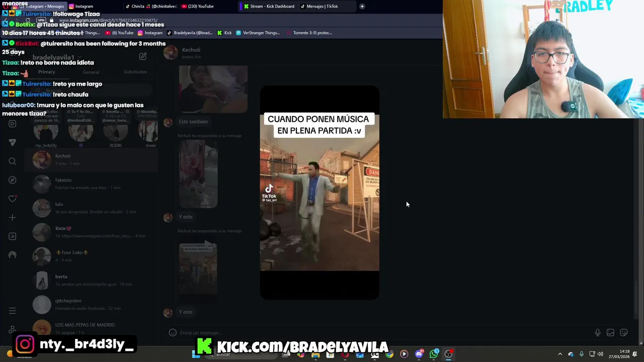
Task: Click the system tray microphone icon
Action: (x=581, y=354)
